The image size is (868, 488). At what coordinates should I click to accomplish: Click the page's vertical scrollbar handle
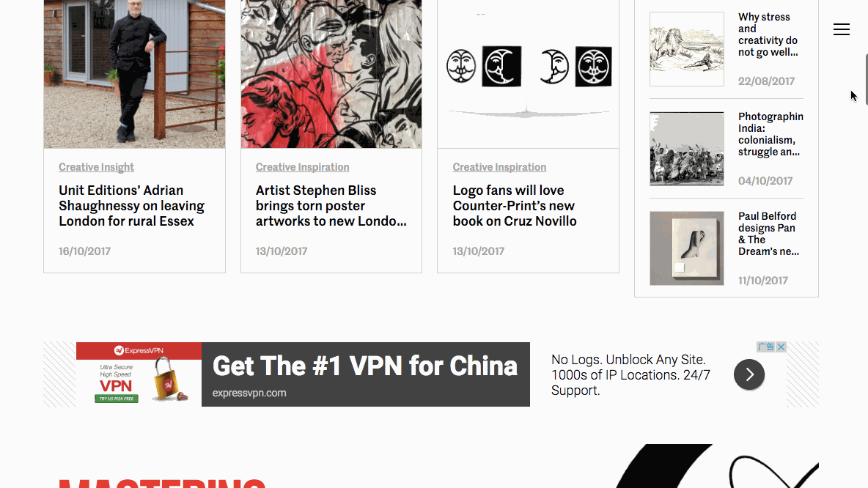pos(866,78)
